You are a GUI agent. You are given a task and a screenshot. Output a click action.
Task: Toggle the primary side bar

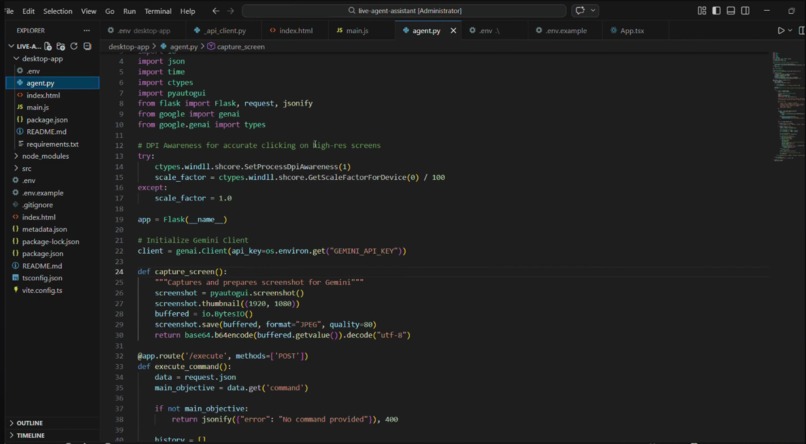coord(716,11)
